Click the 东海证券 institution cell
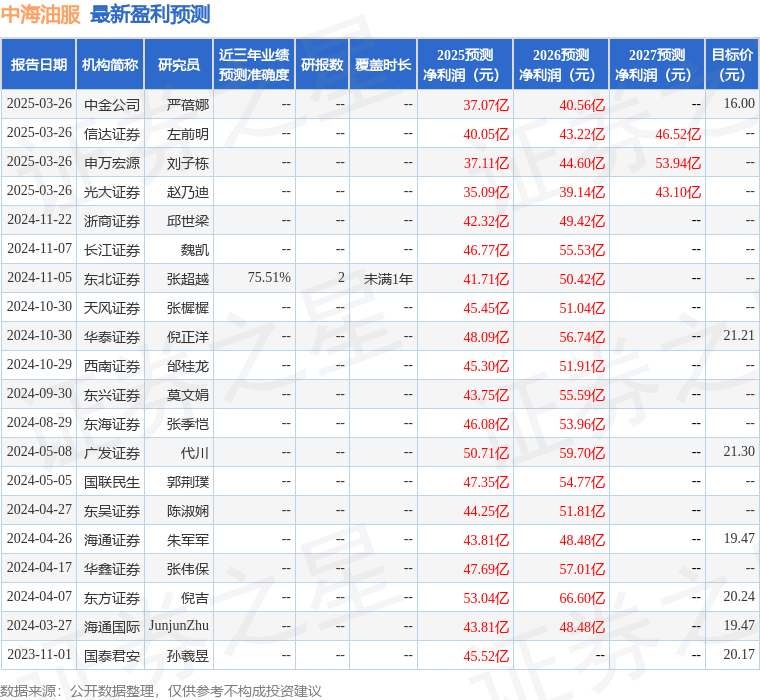This screenshot has height=700, width=760. point(112,424)
